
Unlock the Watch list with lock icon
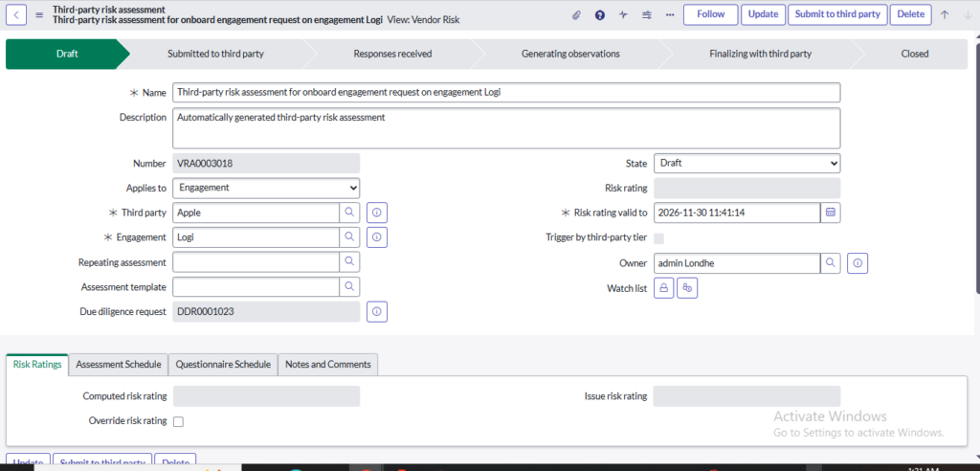[664, 287]
